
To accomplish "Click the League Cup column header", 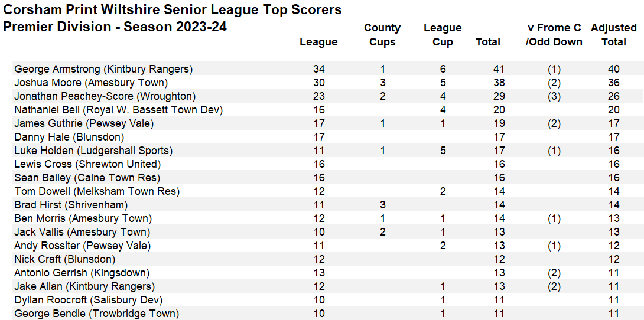I will click(443, 35).
